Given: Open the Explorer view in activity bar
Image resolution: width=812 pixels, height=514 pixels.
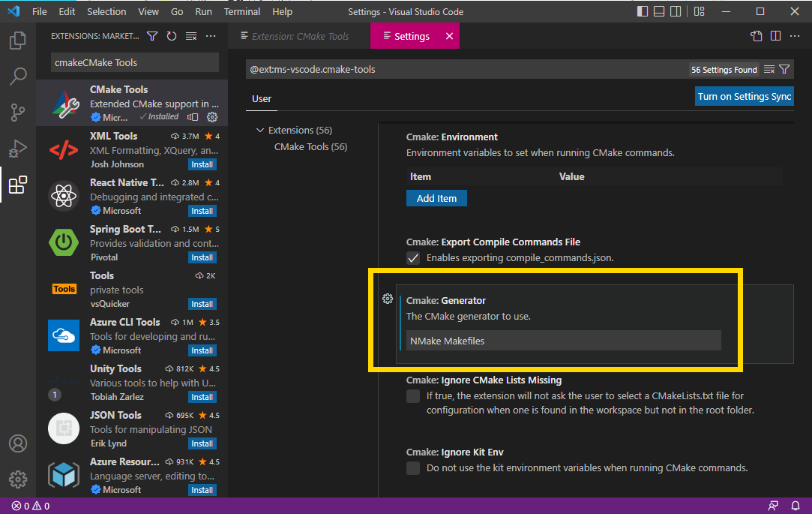Looking at the screenshot, I should click(17, 40).
